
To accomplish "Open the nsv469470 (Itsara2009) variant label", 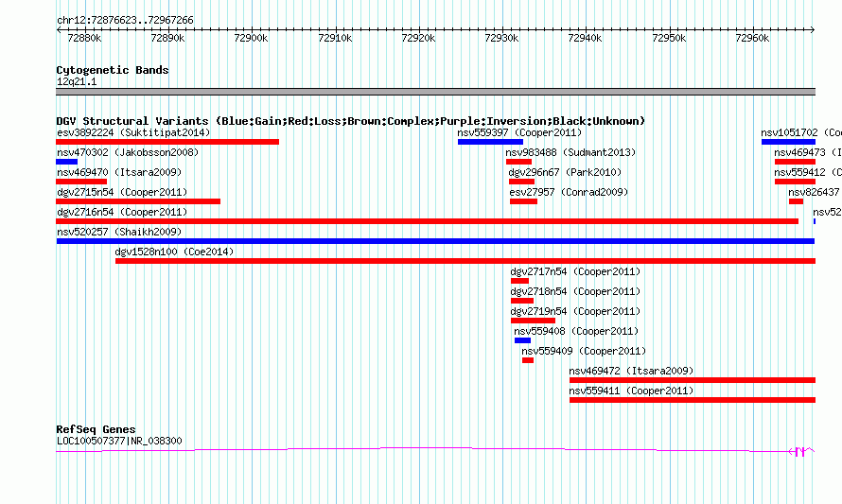I will point(119,172).
